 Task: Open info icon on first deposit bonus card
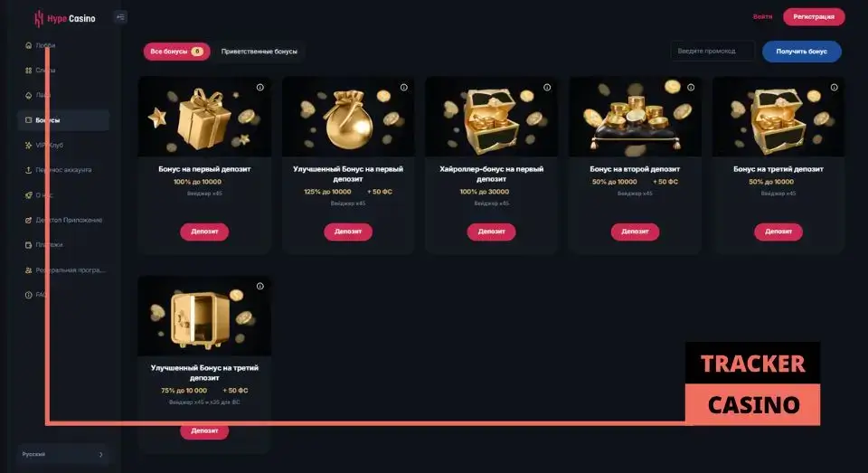[260, 88]
